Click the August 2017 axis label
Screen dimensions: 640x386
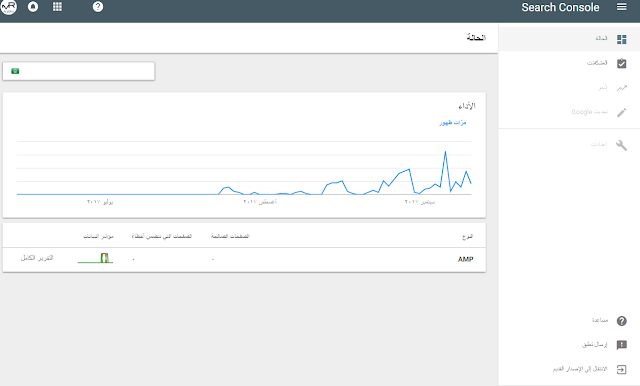(260, 202)
